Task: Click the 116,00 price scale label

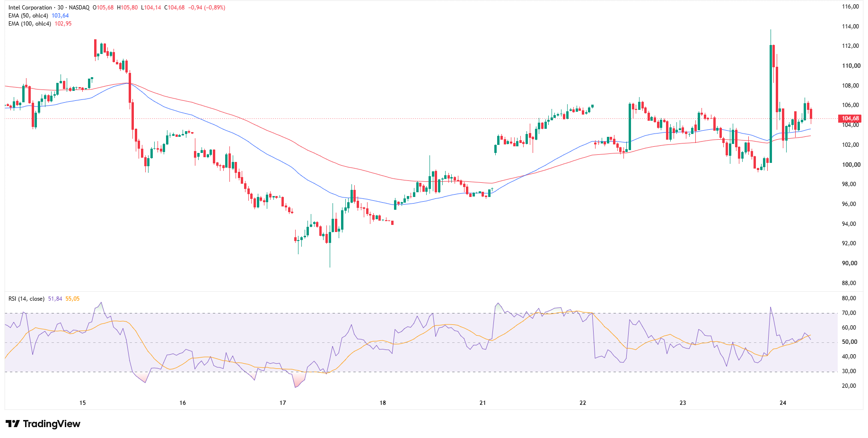Action: click(x=850, y=7)
